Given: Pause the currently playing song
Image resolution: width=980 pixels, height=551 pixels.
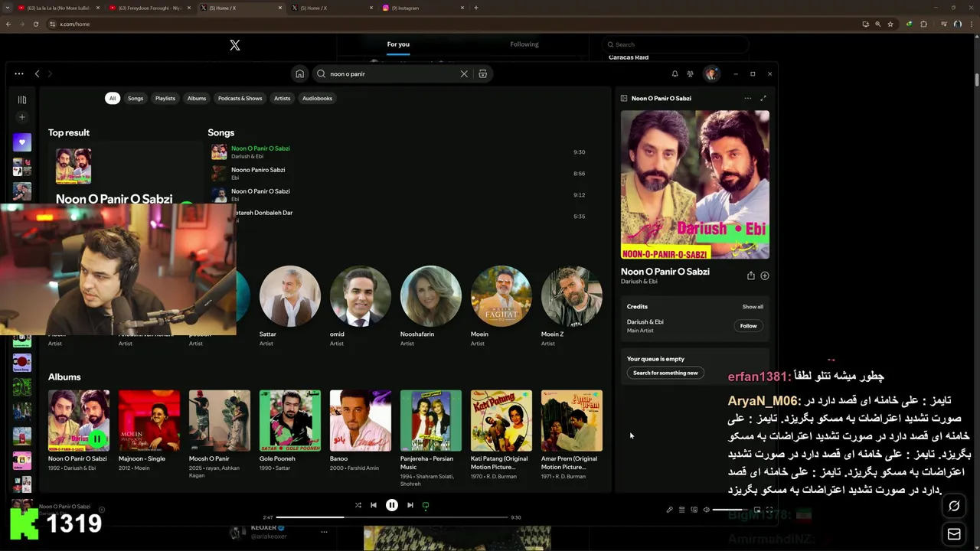Looking at the screenshot, I should 392,505.
